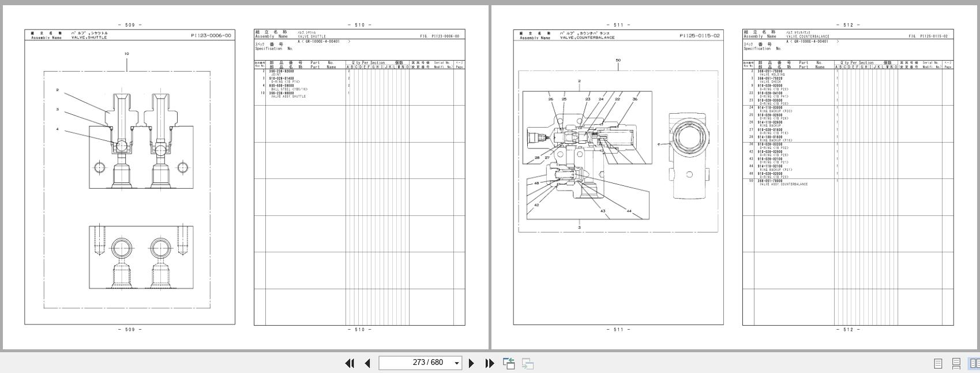Toggle two-page facing view
Screen dimensions: 980x373
click(974, 363)
